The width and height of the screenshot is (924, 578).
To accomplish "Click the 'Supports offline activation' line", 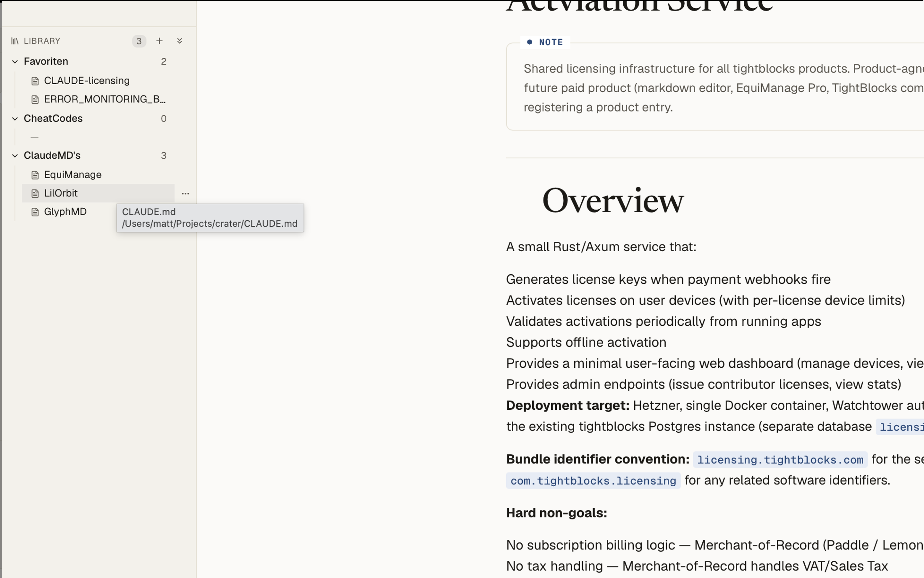I will [586, 342].
